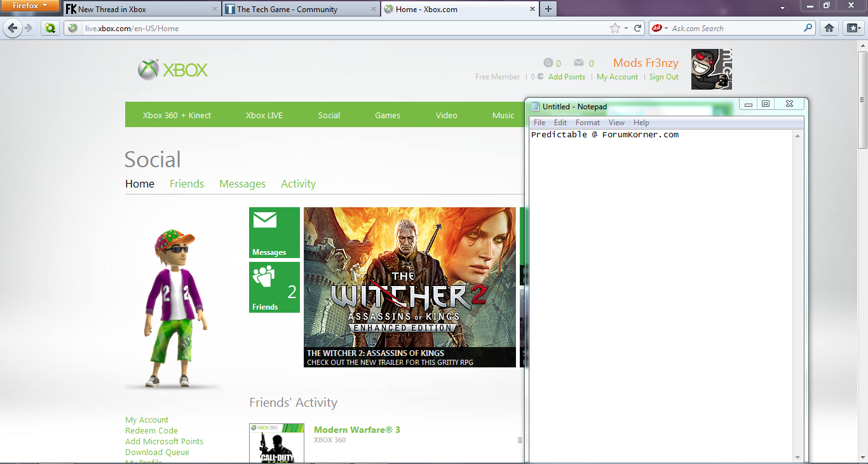Image resolution: width=868 pixels, height=464 pixels.
Task: Close the New Thread in Xbox tab
Action: tap(214, 9)
